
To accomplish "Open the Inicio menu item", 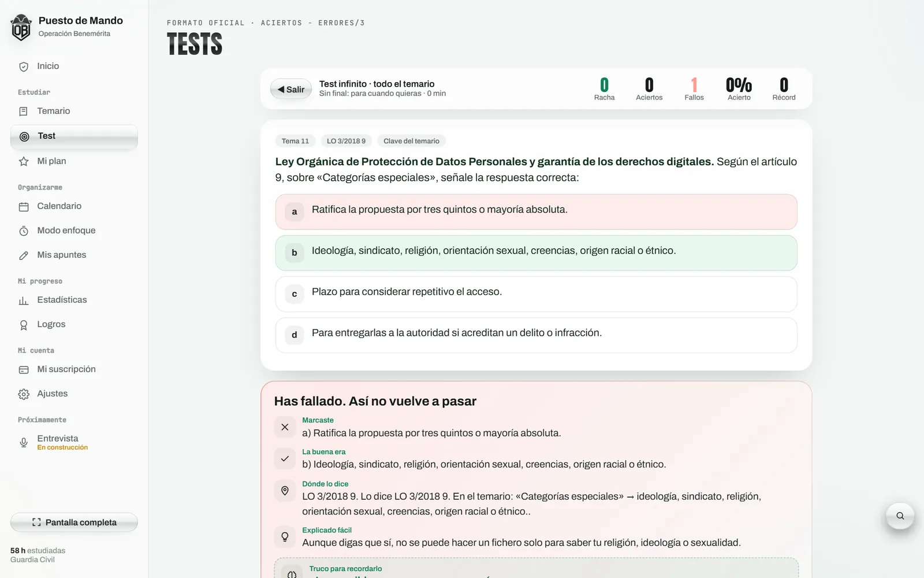I will [74, 66].
